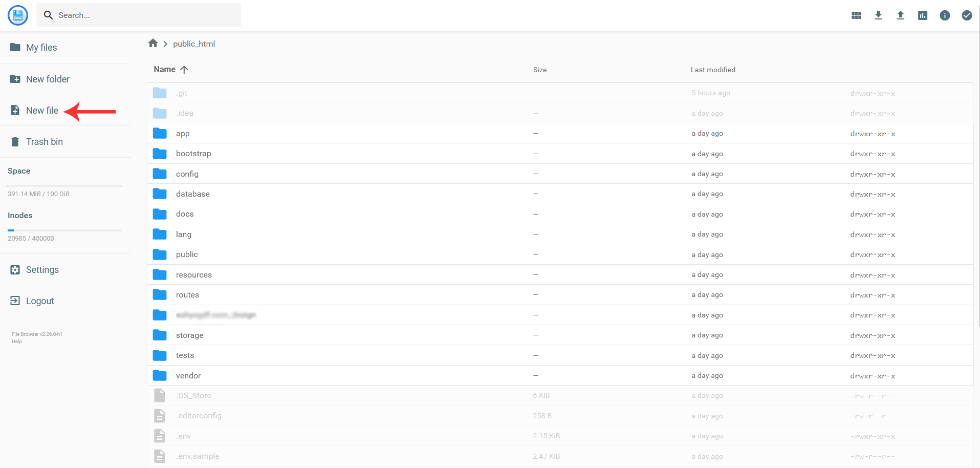
Task: Toggle sort direction arrow next to Name
Action: (x=184, y=70)
